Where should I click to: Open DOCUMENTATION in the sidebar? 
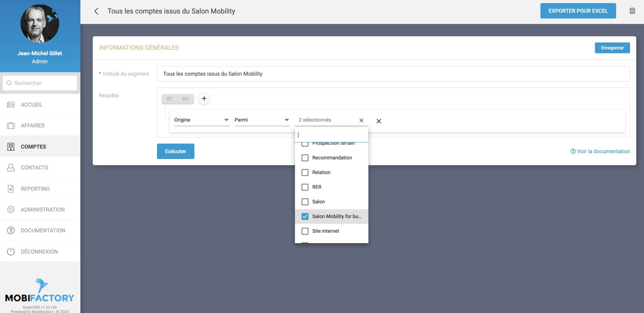pos(40,230)
